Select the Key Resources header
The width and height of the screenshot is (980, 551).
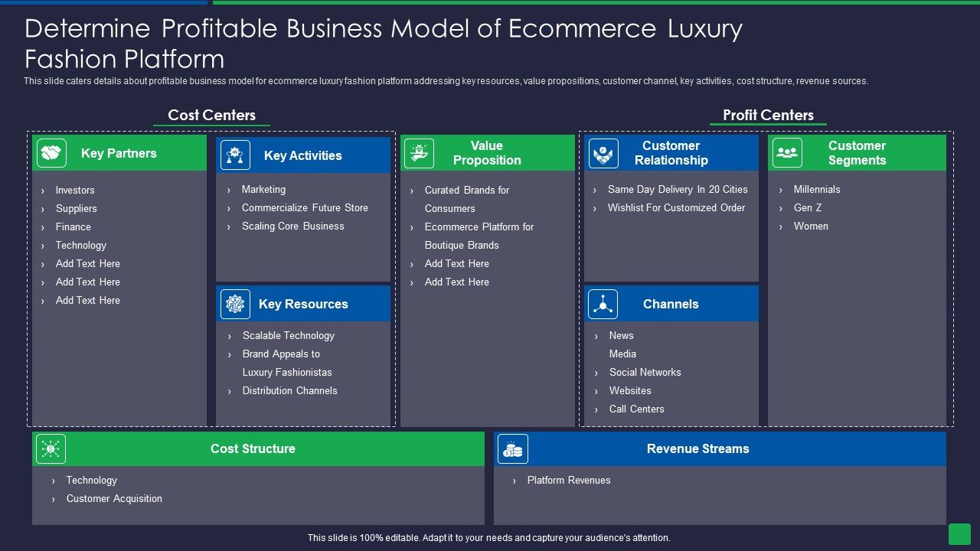303,304
